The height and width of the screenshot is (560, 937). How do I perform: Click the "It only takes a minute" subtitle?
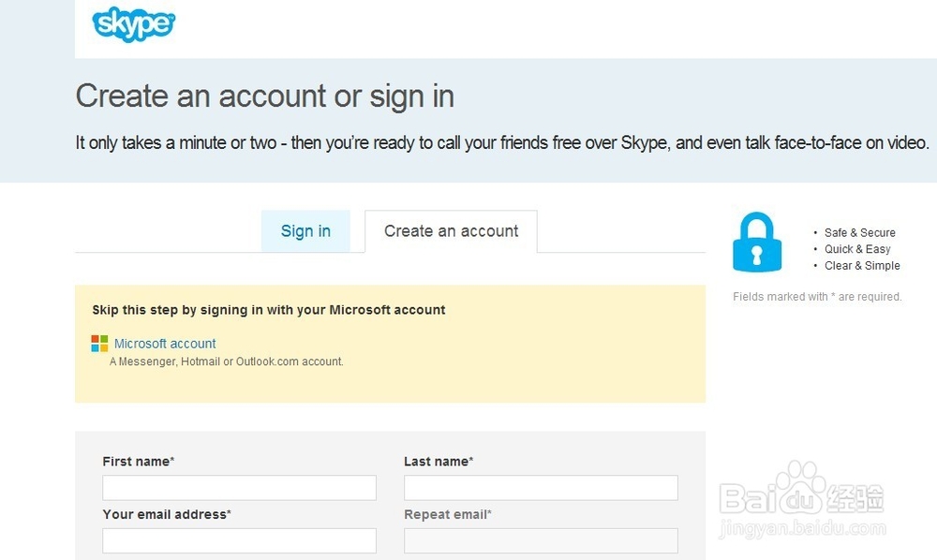(501, 143)
